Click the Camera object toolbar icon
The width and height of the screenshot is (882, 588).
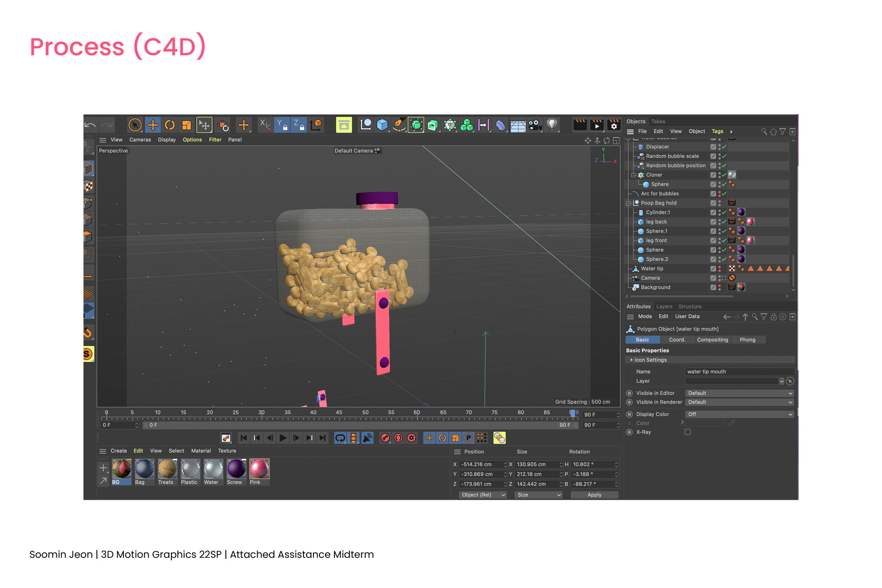point(535,125)
